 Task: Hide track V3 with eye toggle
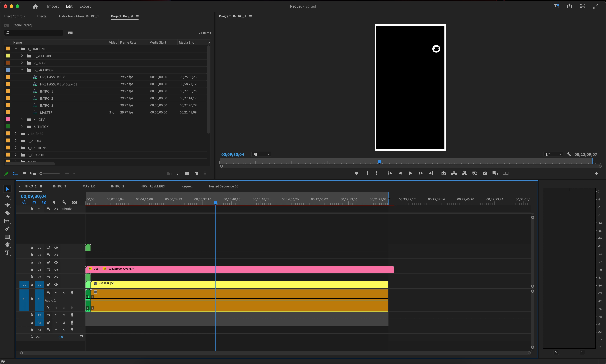(56, 270)
